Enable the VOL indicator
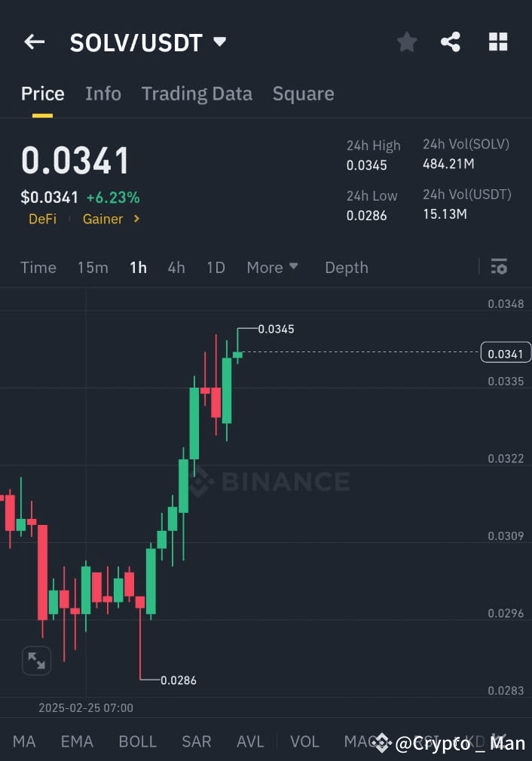This screenshot has width=532, height=761. (x=304, y=741)
